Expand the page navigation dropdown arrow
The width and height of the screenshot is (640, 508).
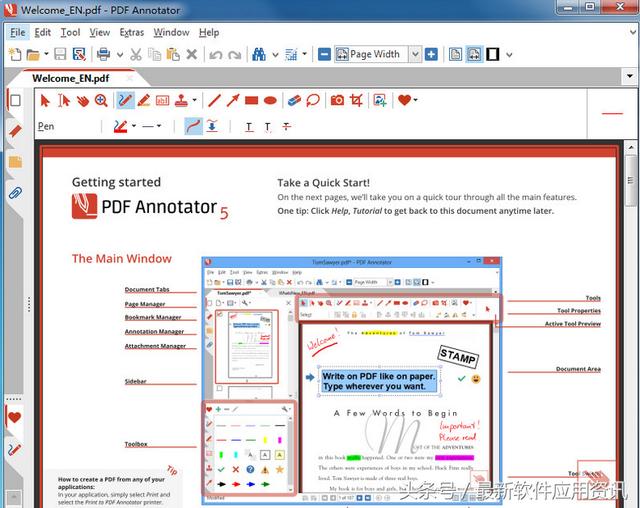[x=304, y=54]
